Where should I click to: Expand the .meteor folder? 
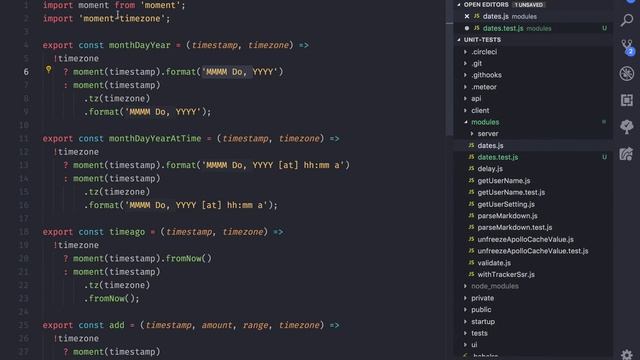(x=465, y=87)
